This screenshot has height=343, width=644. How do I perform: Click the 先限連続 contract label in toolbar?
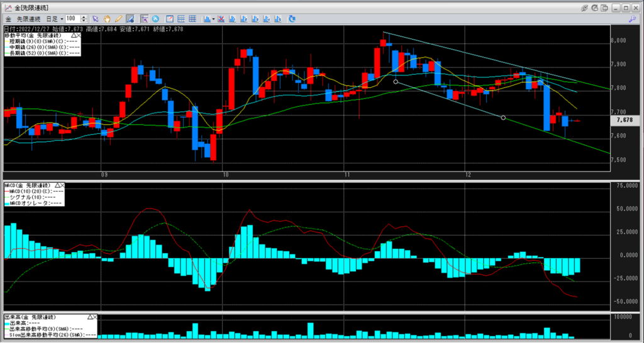(x=29, y=19)
